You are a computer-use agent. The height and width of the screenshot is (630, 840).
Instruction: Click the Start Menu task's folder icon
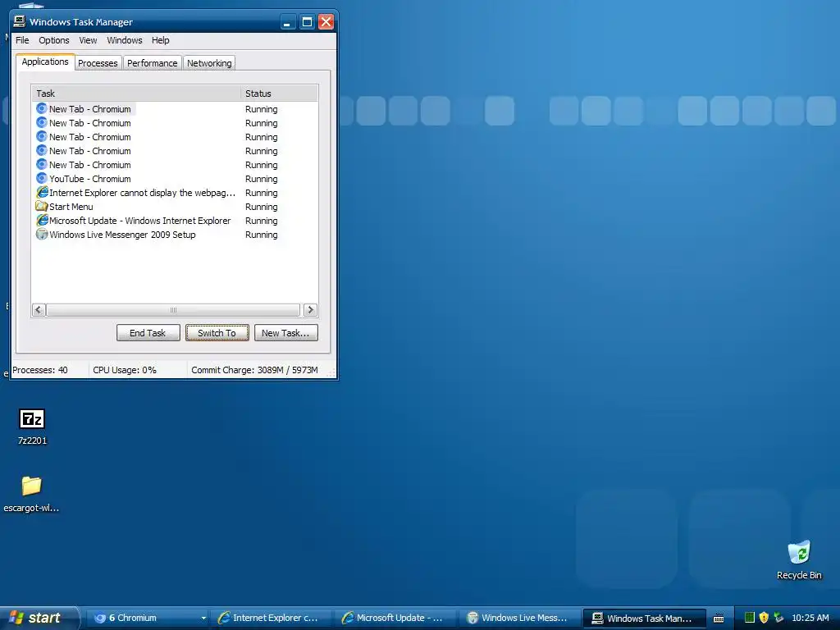[41, 206]
